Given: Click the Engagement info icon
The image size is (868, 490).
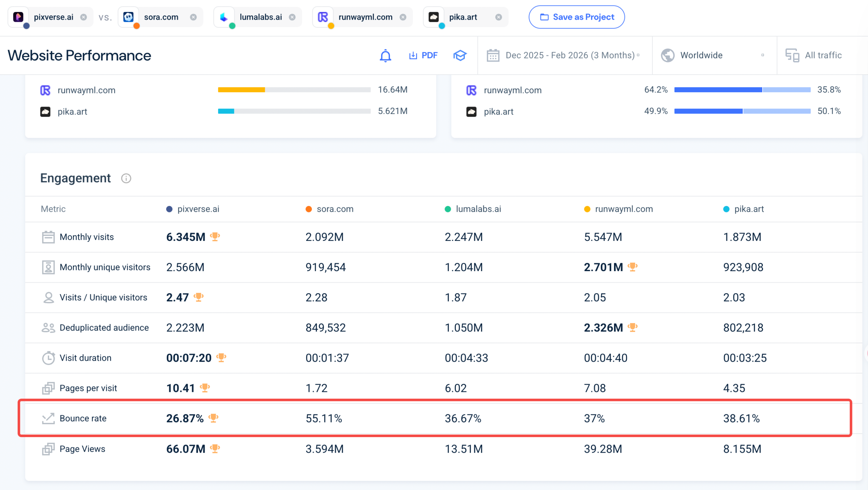Looking at the screenshot, I should click(126, 178).
